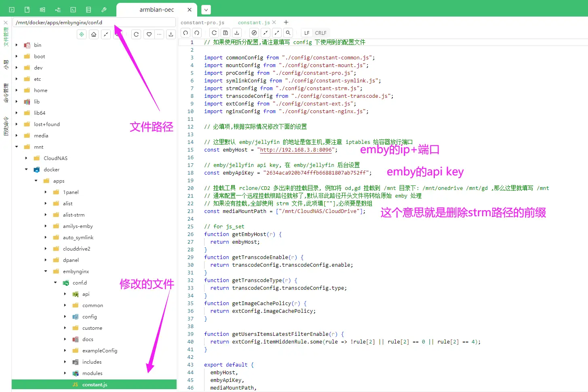Click the redo icon above the editor
The image size is (588, 392).
[x=197, y=33]
